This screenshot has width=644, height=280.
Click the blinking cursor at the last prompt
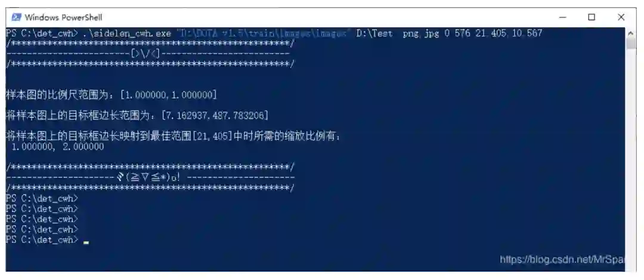[x=86, y=242]
